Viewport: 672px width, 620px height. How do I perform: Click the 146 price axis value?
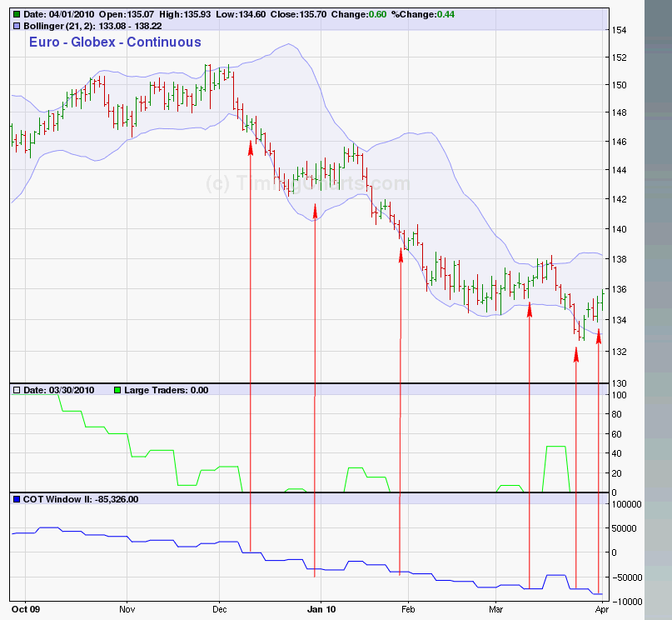[619, 142]
